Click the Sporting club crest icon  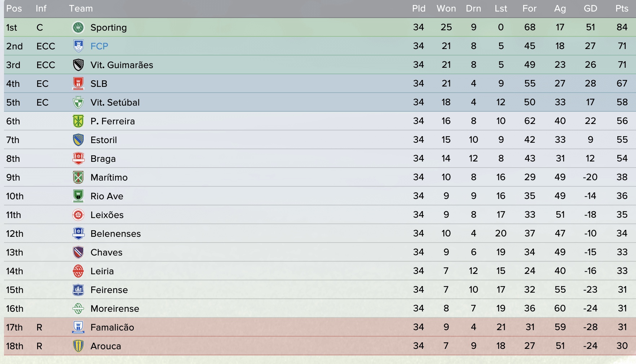tap(78, 27)
